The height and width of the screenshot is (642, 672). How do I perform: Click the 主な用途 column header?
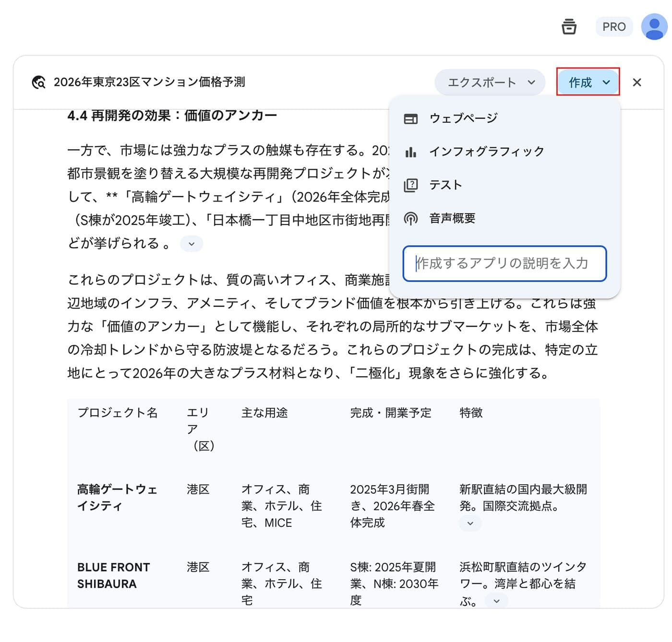(x=264, y=413)
